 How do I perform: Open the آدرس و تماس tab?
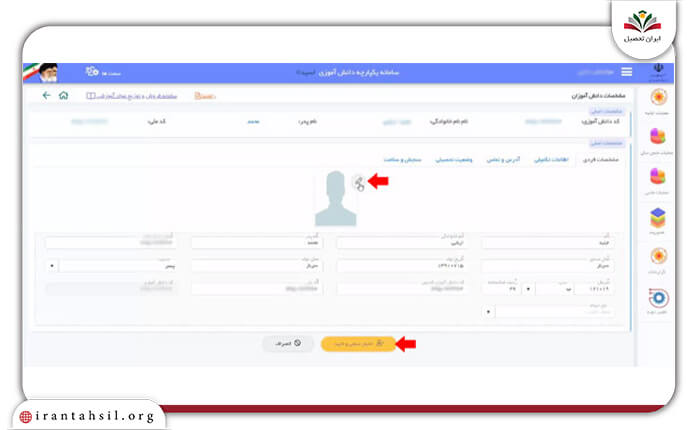pyautogui.click(x=503, y=159)
